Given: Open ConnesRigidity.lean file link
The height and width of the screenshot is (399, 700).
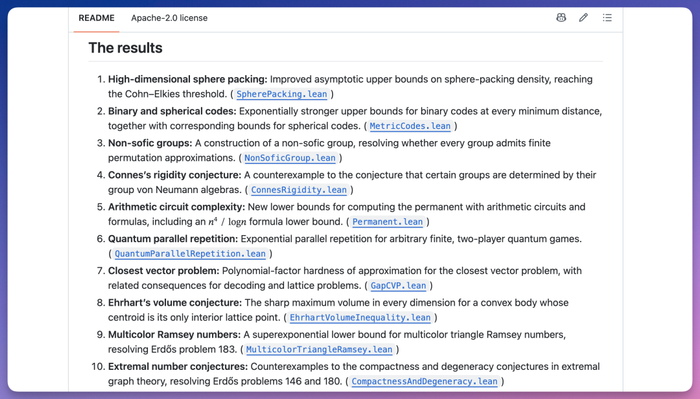Looking at the screenshot, I should 299,190.
